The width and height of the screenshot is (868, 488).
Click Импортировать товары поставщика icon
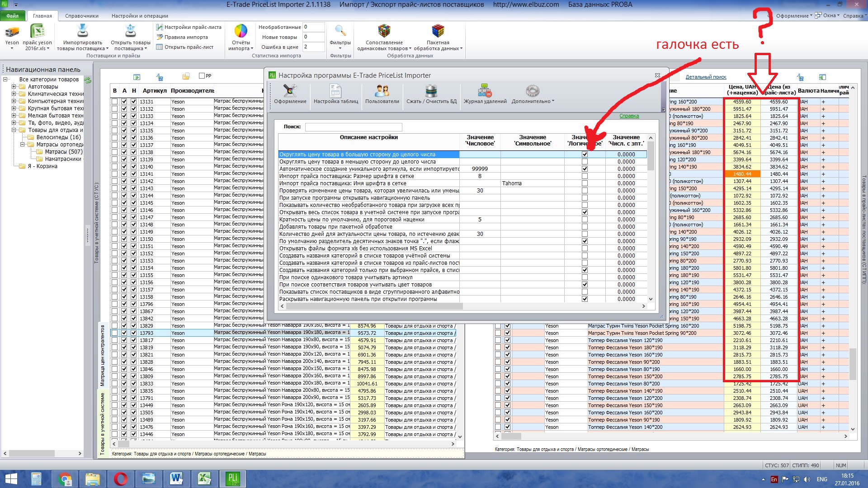point(83,31)
